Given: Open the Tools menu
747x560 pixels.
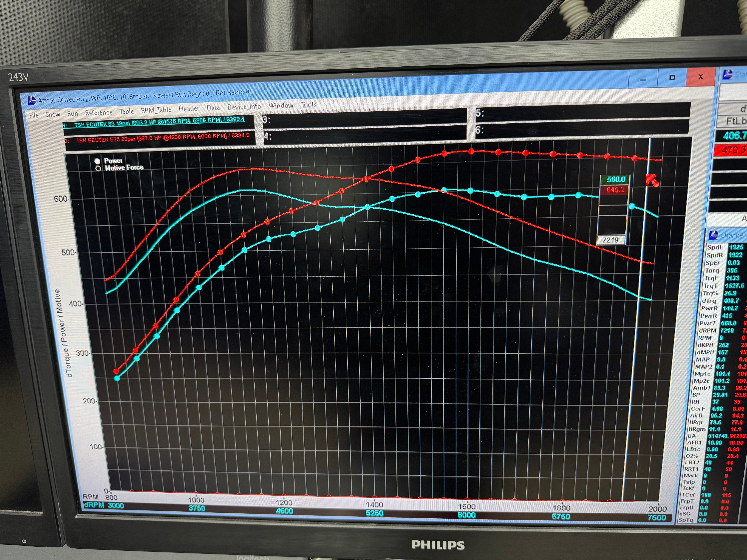Looking at the screenshot, I should [309, 105].
